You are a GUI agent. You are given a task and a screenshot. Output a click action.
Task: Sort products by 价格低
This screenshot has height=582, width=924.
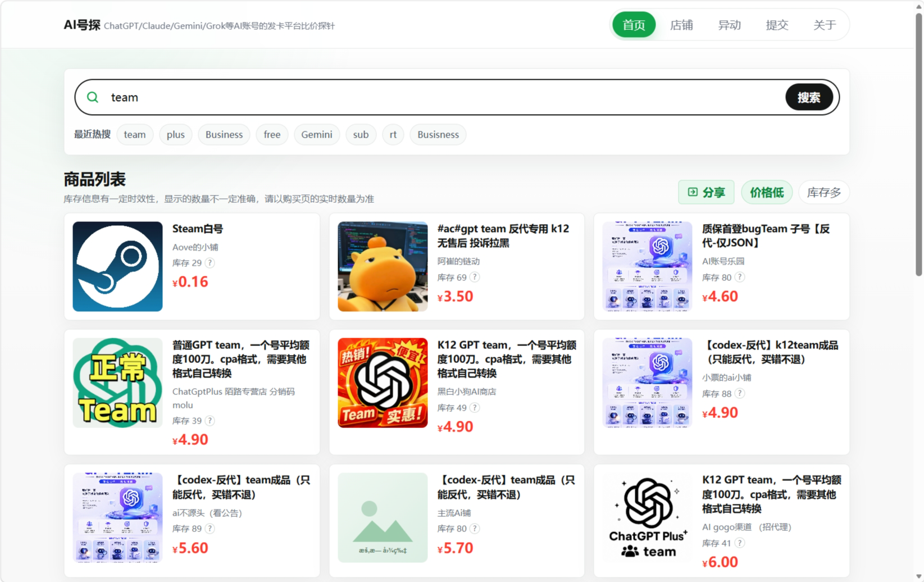767,192
